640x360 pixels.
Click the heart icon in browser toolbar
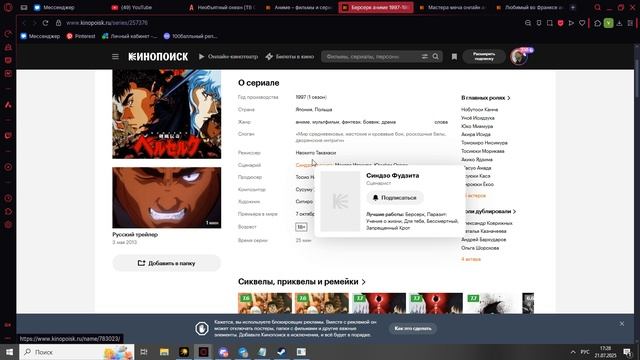[x=582, y=23]
